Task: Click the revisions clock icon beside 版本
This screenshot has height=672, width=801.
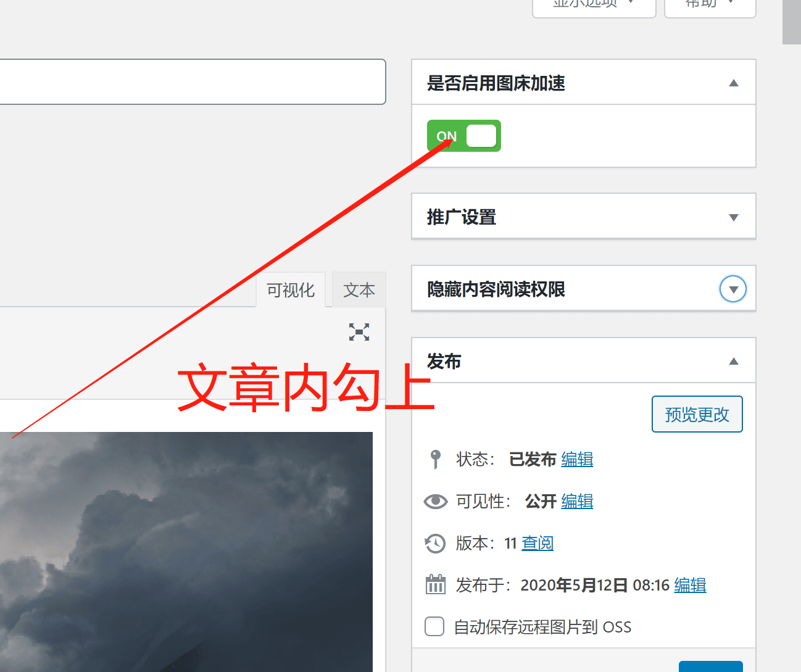Action: 436,544
